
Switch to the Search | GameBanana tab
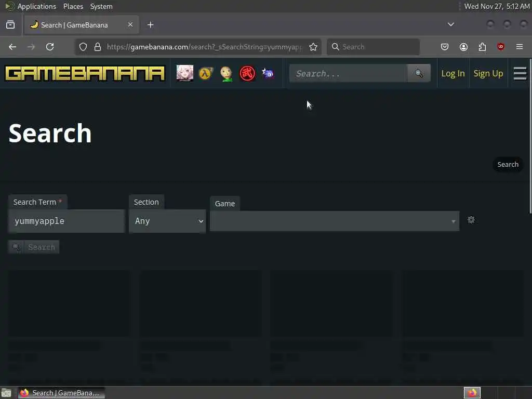(82, 25)
